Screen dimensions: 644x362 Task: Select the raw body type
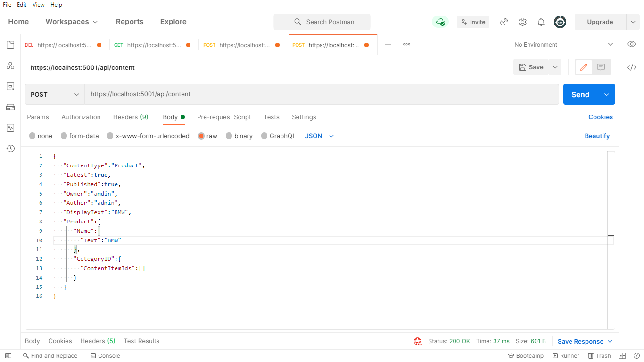(208, 136)
